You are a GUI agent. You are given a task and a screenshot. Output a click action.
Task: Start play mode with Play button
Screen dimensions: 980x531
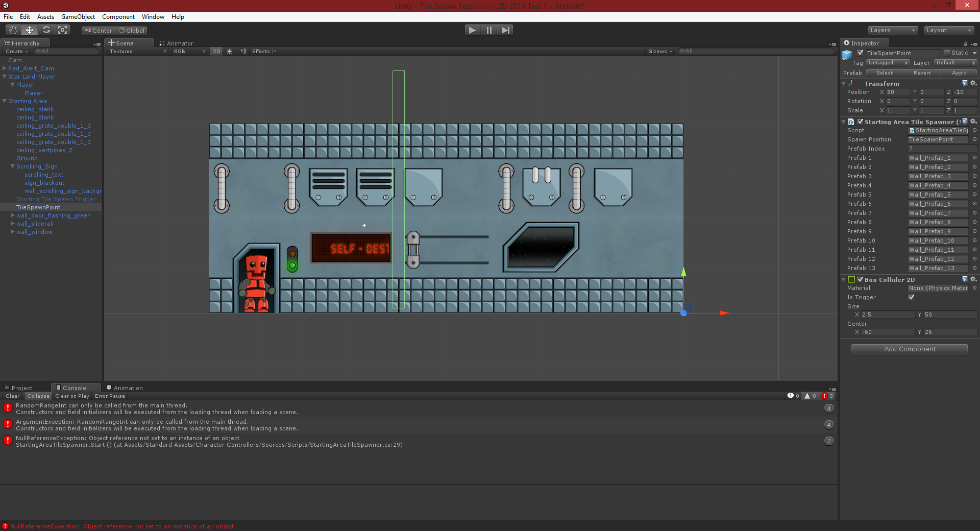(473, 30)
